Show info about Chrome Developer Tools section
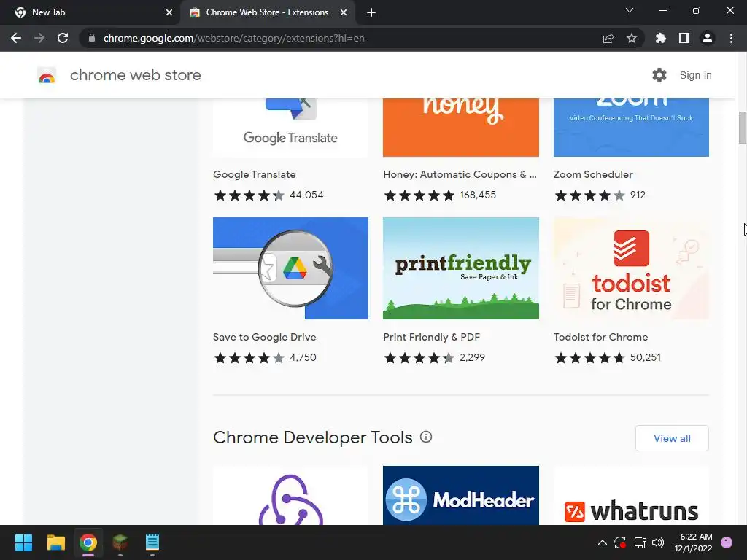747x560 pixels. [426, 437]
